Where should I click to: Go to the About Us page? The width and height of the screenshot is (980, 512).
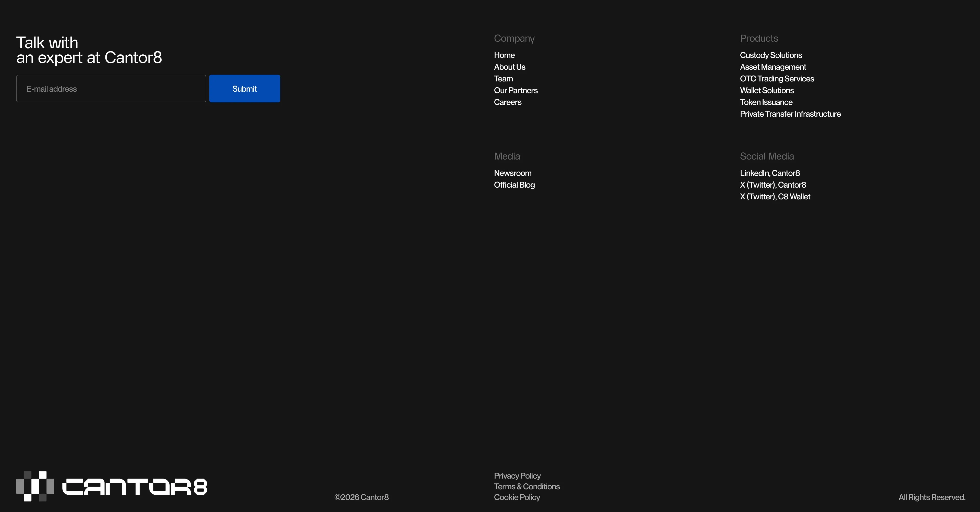(x=509, y=67)
